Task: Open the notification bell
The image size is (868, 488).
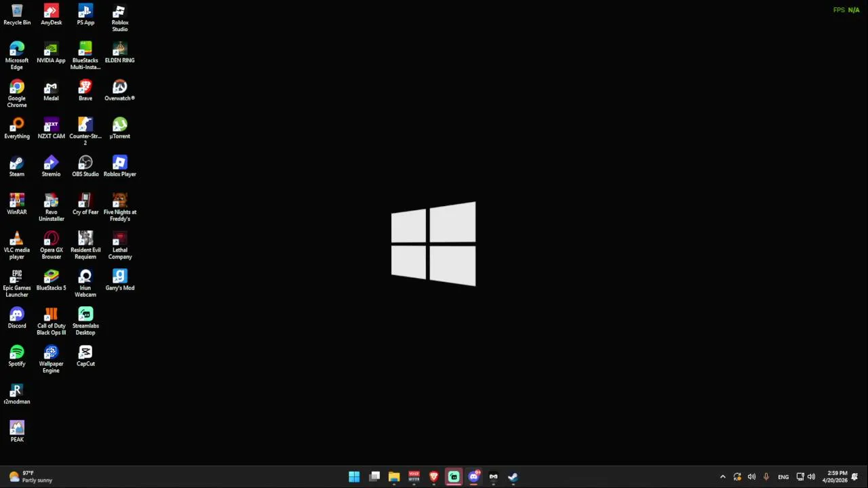Action: [855, 477]
